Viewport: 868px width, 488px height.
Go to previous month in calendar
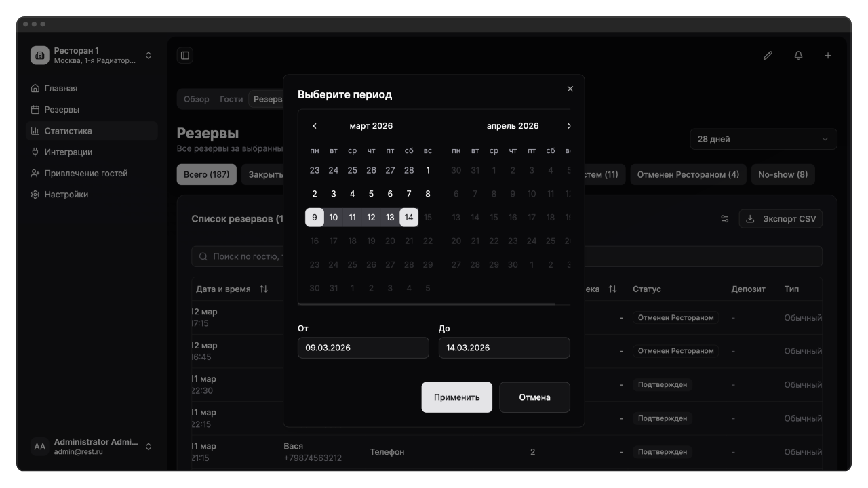[315, 126]
